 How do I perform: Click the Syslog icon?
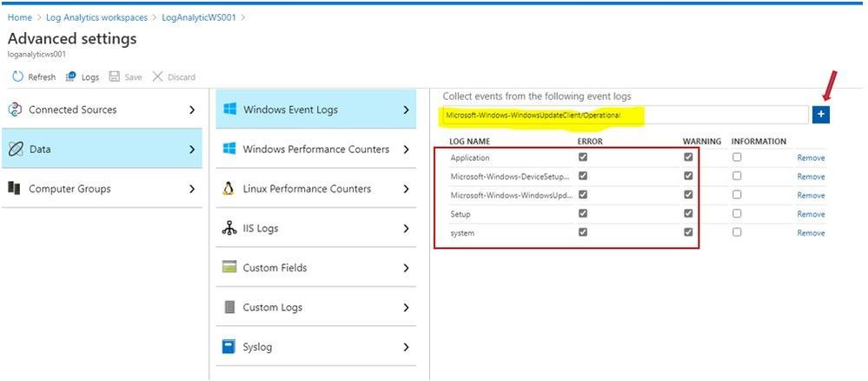(x=229, y=347)
